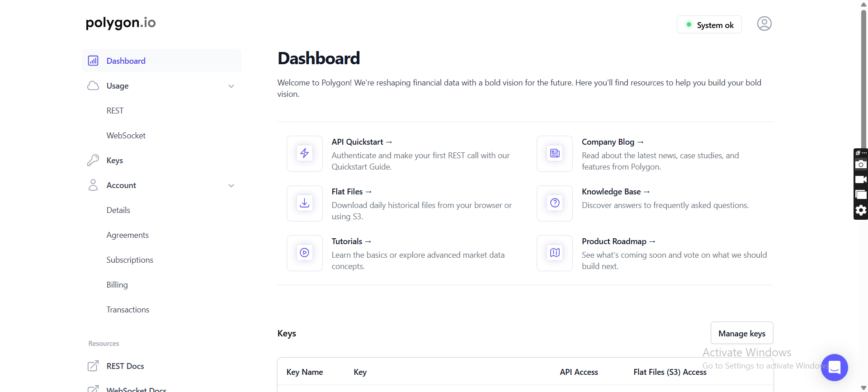Click the screen capture camera icon
868x392 pixels.
(x=861, y=165)
